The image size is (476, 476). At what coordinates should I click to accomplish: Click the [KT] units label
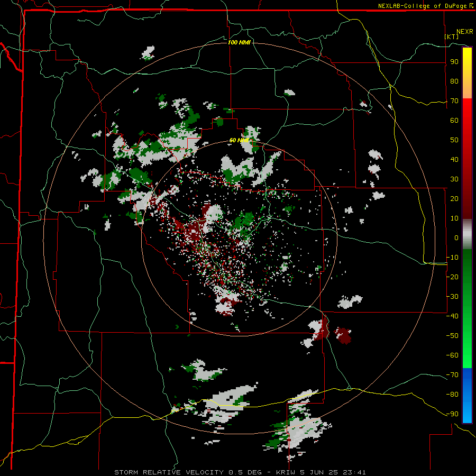coord(451,36)
